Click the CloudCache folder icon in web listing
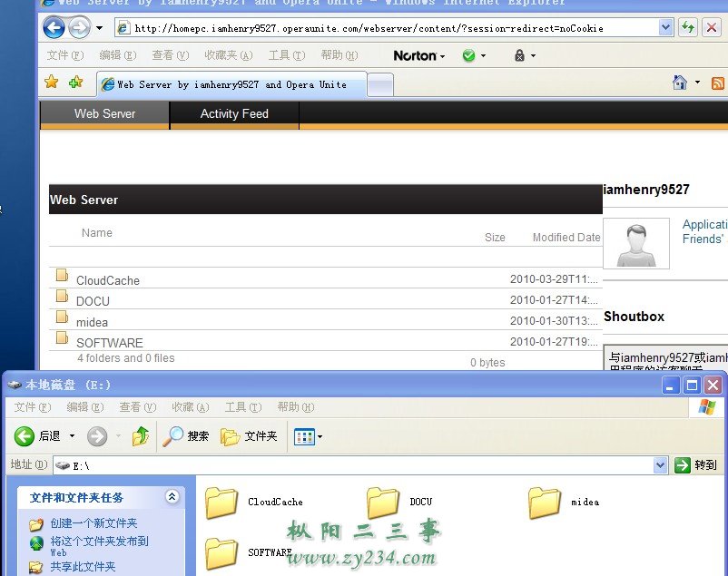Image resolution: width=728 pixels, height=576 pixels. pos(63,275)
